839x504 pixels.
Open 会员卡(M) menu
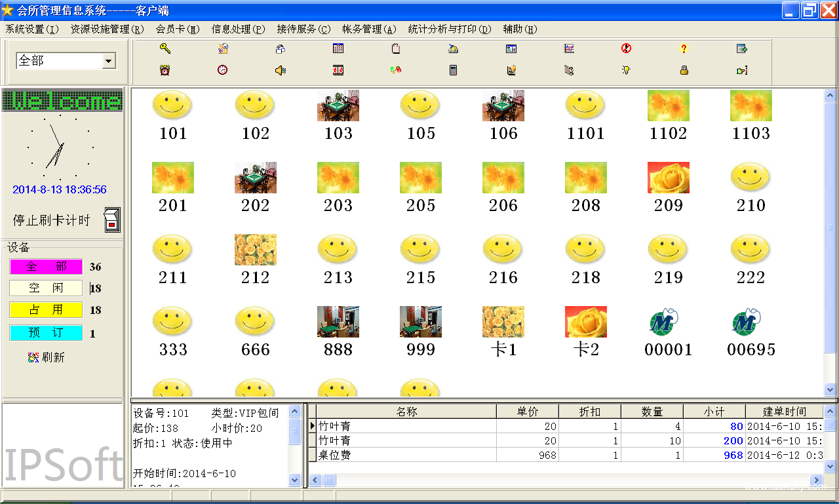point(178,29)
